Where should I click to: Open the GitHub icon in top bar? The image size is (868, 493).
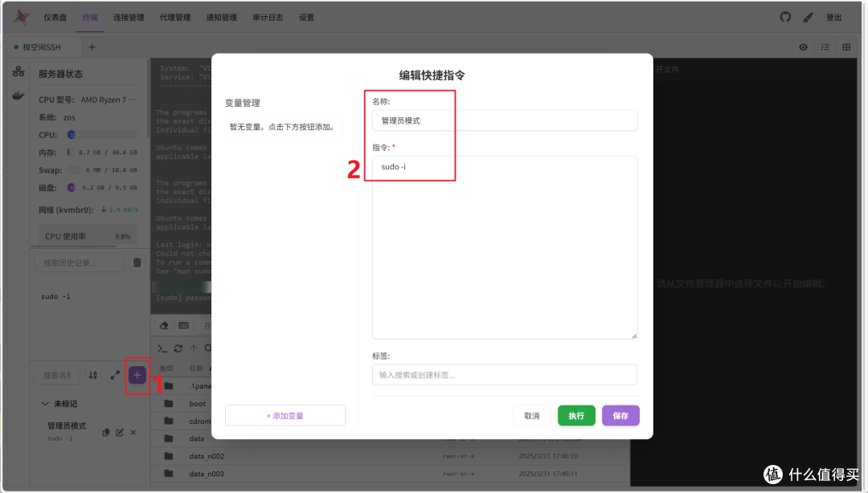785,17
